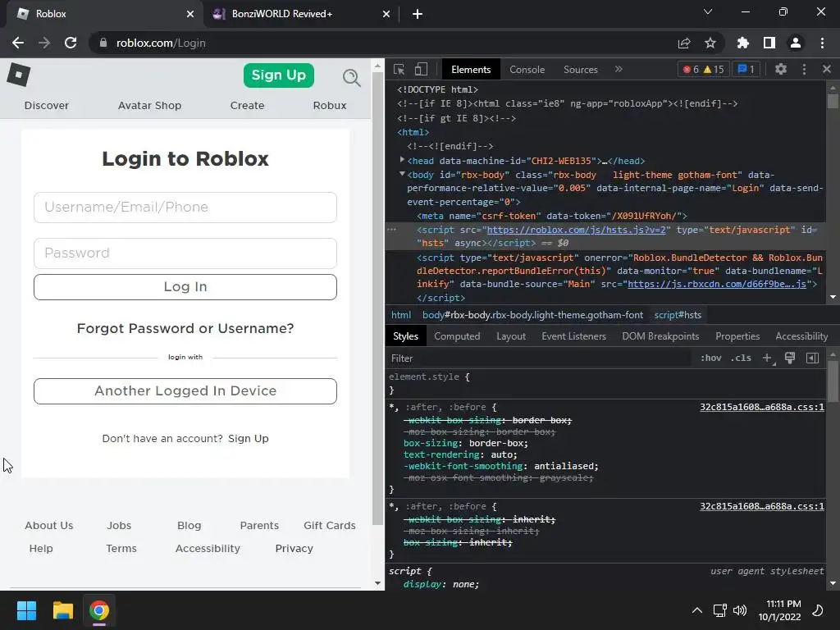Image resolution: width=840 pixels, height=630 pixels.
Task: Open File Explorer from the taskbar
Action: [x=62, y=610]
